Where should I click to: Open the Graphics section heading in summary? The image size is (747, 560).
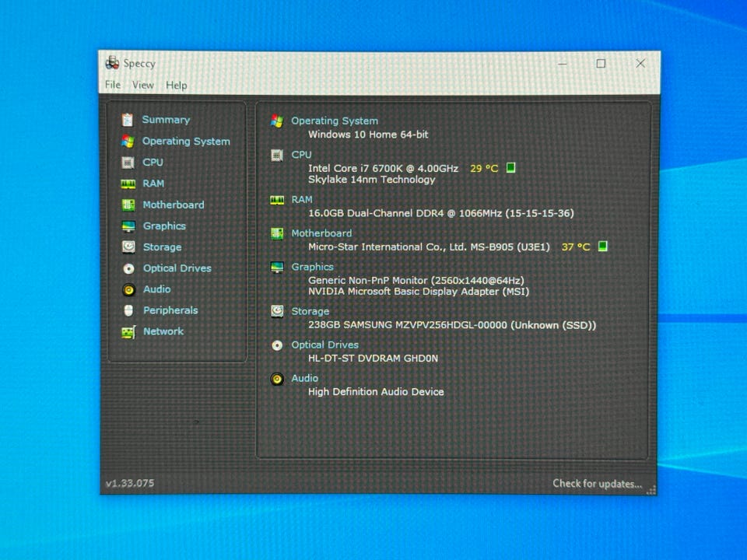tap(312, 267)
